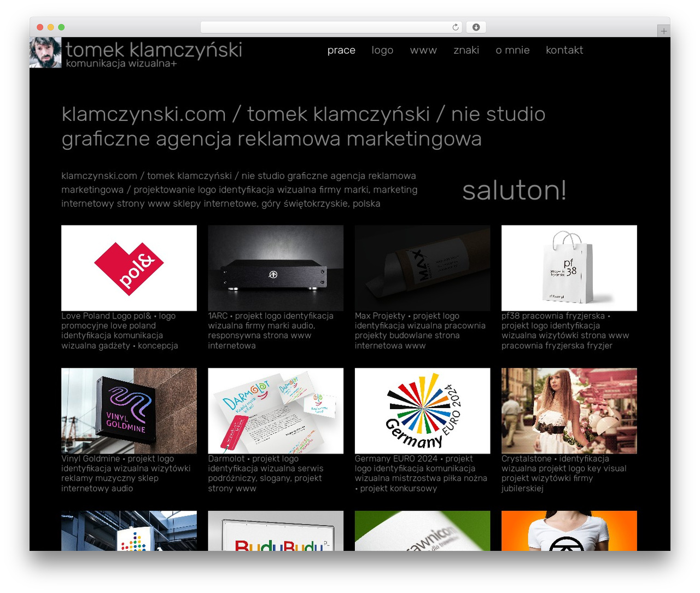
Task: Follow the 'Love Poland Logo pol&' caption link
Action: (x=120, y=331)
